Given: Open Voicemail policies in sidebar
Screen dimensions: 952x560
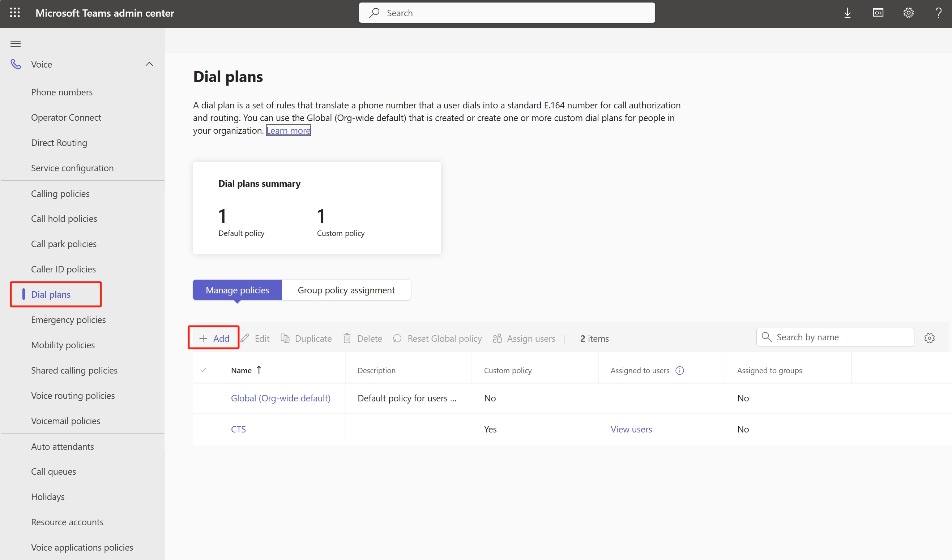Looking at the screenshot, I should click(x=66, y=421).
